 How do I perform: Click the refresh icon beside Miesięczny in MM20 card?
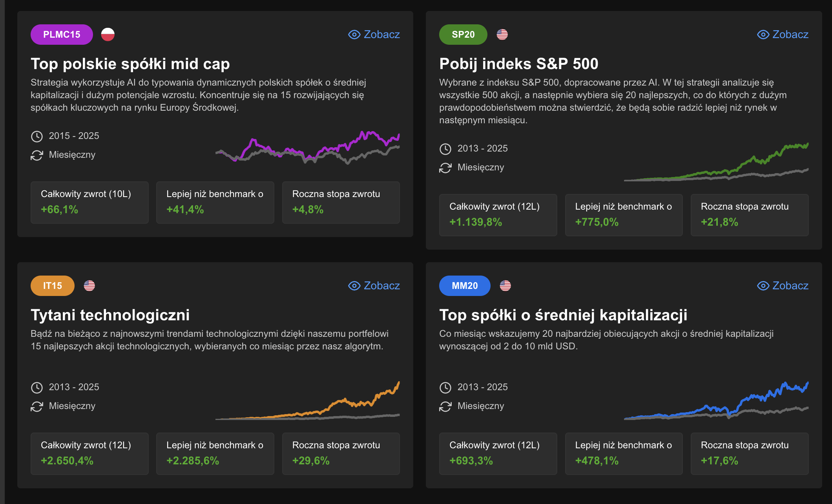[x=445, y=406]
